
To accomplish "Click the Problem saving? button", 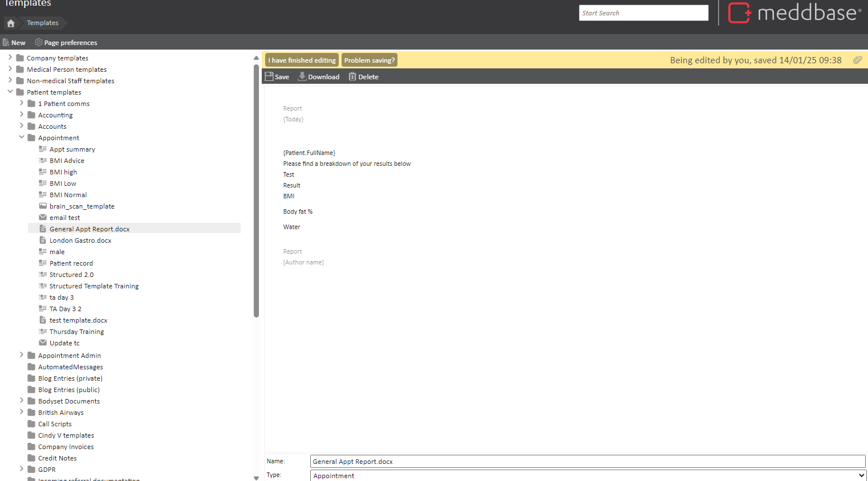I will click(369, 60).
